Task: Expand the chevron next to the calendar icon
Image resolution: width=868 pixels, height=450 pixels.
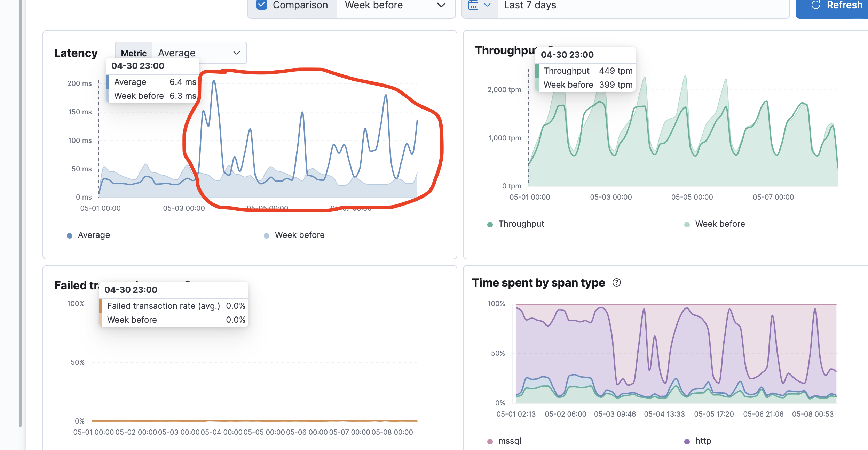Action: click(x=487, y=5)
